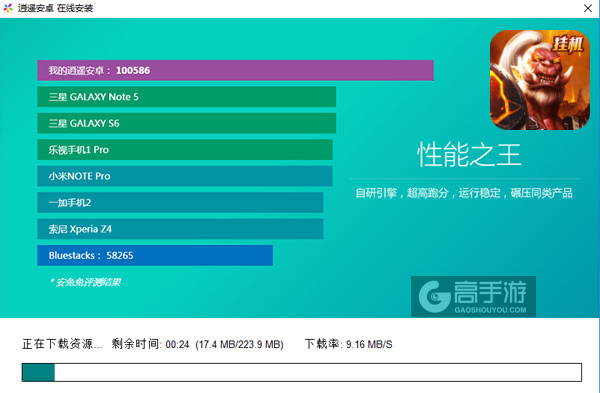Select the purple 100586 score bar
This screenshot has width=600, height=393.
(x=235, y=70)
